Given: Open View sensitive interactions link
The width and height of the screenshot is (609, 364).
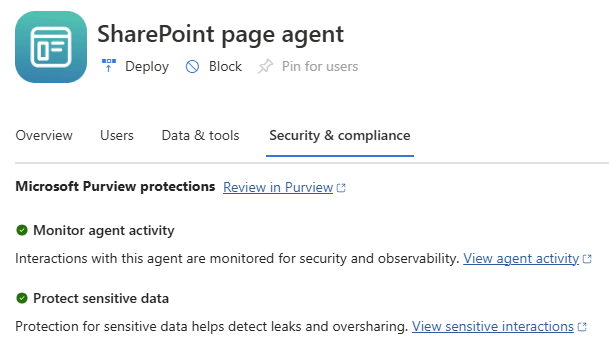Looking at the screenshot, I should (493, 326).
